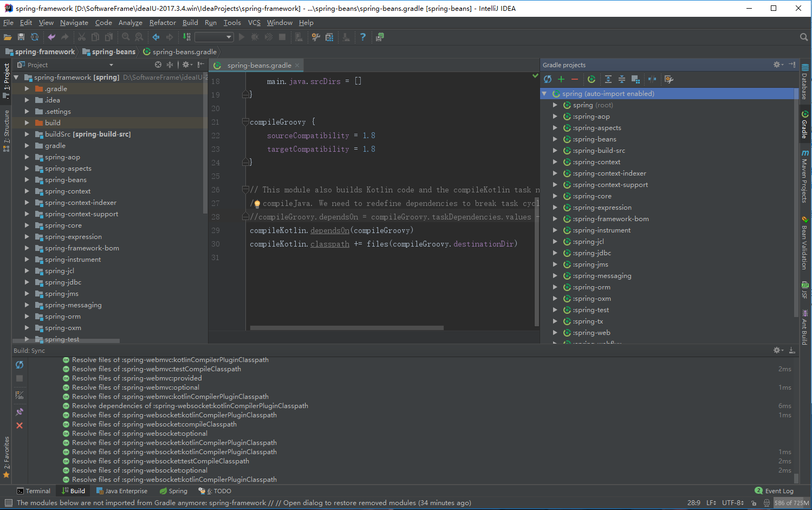Open the Terminal tool window tab

click(34, 491)
